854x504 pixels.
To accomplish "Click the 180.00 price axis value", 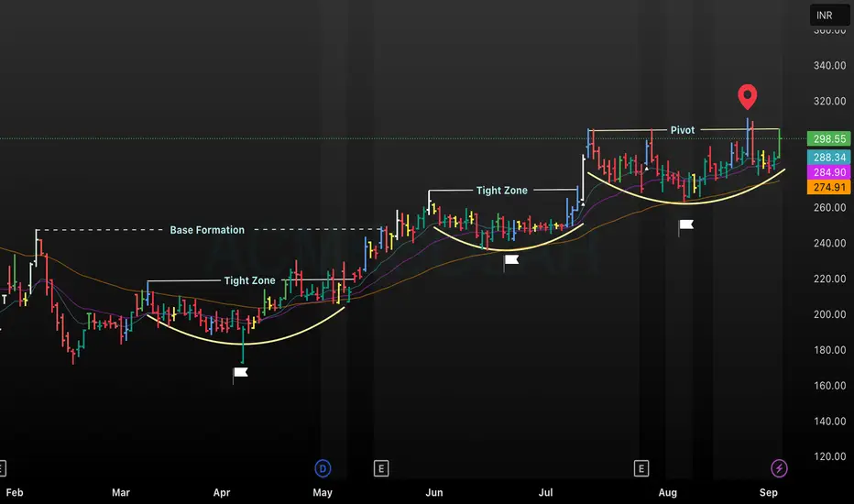I will tap(829, 350).
